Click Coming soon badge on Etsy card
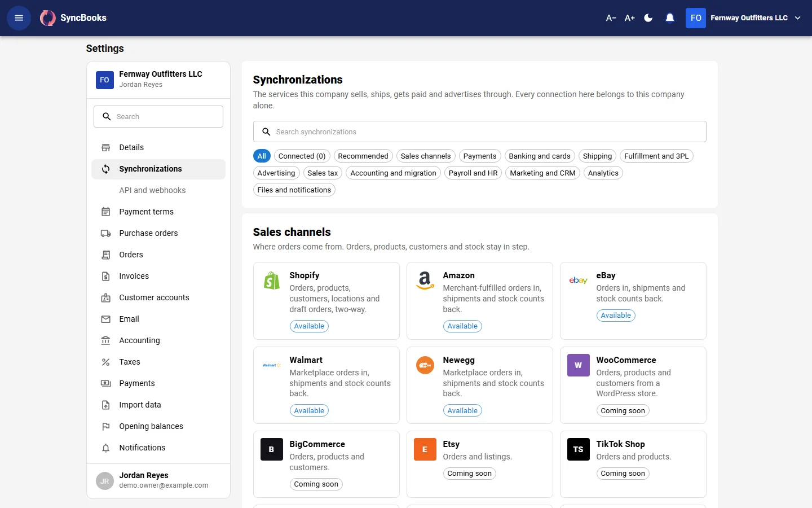Viewport: 812px width, 508px height. pyautogui.click(x=470, y=474)
